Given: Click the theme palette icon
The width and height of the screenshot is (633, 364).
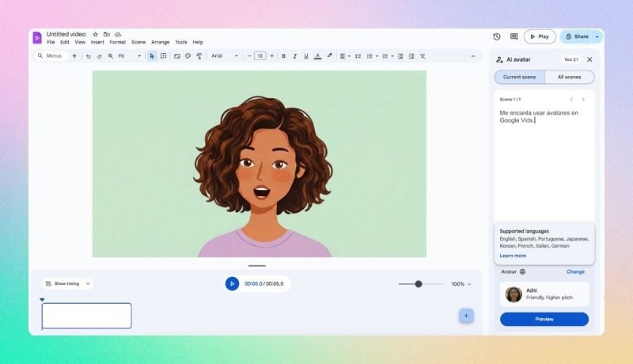Looking at the screenshot, I should tap(188, 56).
